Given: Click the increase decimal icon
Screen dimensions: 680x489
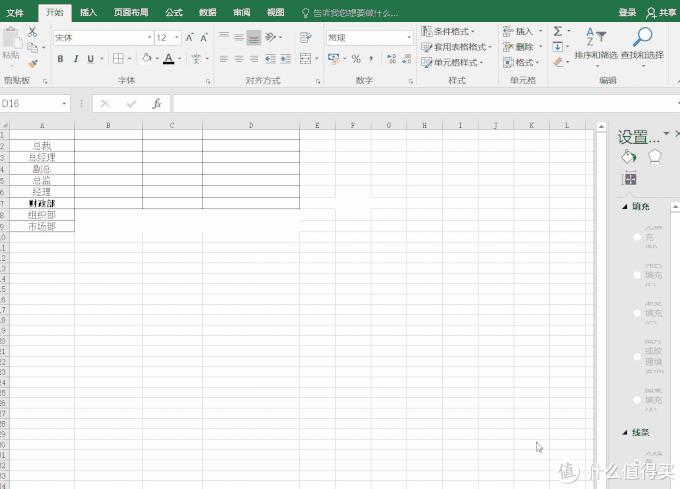Looking at the screenshot, I should click(x=391, y=59).
